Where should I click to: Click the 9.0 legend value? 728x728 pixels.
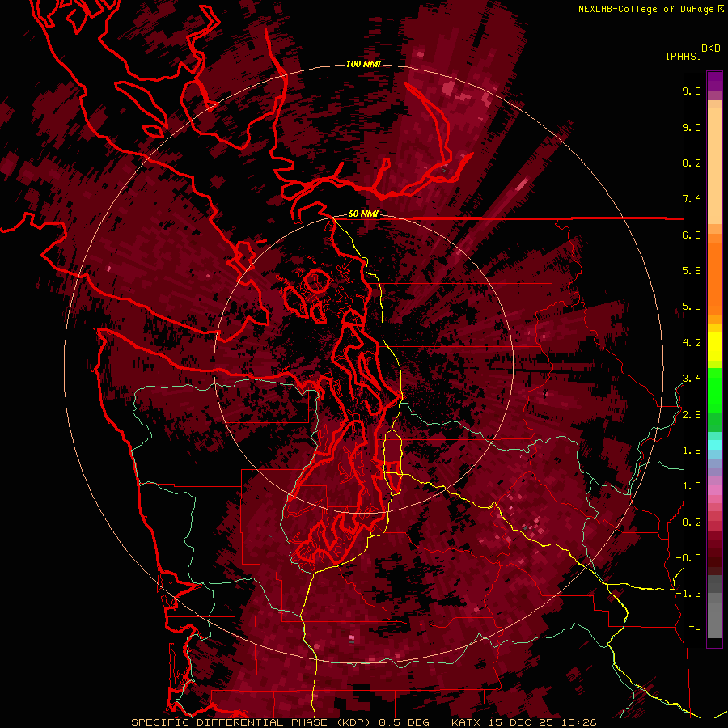[692, 127]
